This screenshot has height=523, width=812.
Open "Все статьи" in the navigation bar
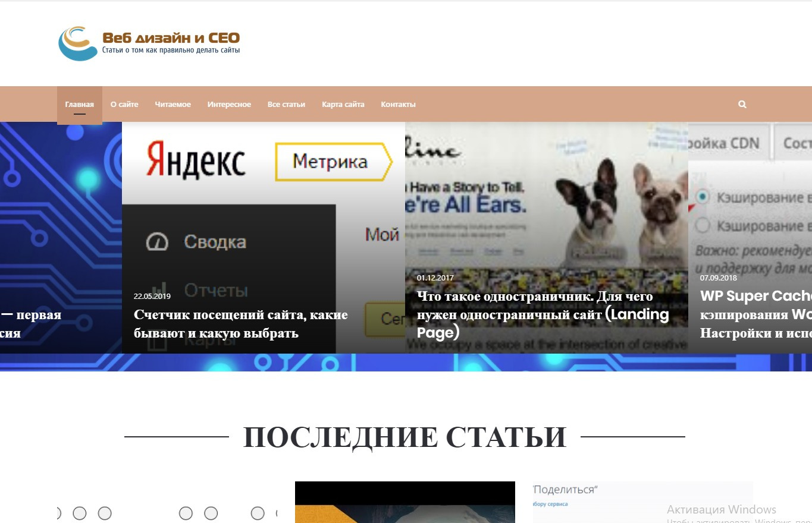286,105
